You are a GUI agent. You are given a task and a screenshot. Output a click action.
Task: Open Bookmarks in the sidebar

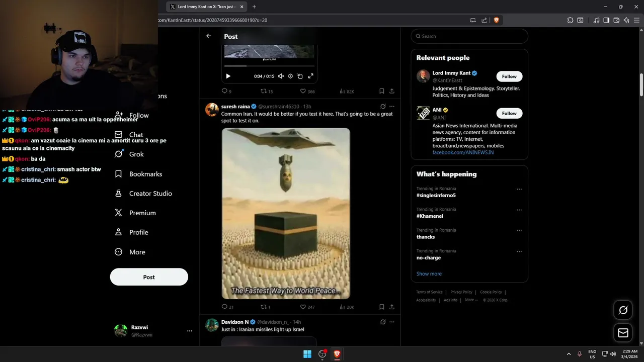tap(138, 174)
